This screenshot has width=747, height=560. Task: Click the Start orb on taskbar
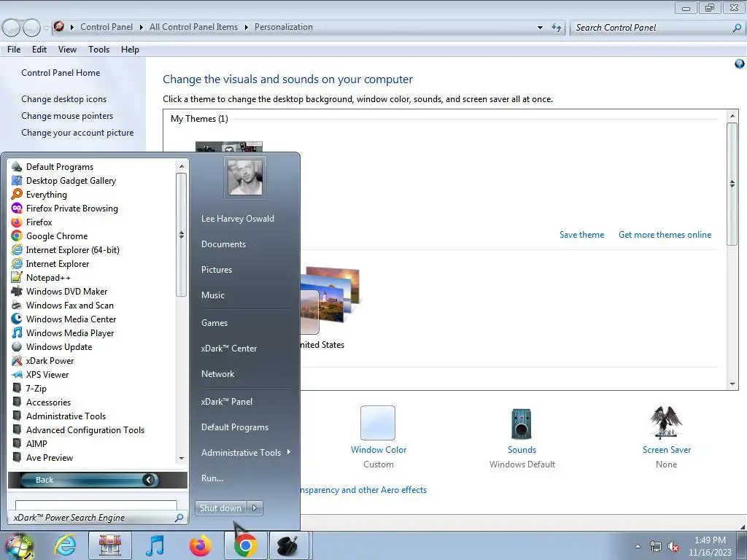coord(19,546)
